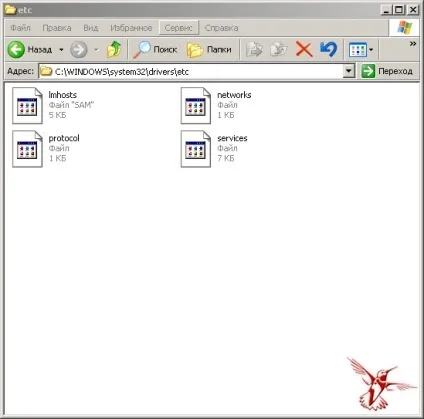424x419 pixels.
Task: Maximize the etc window
Action: (399, 10)
